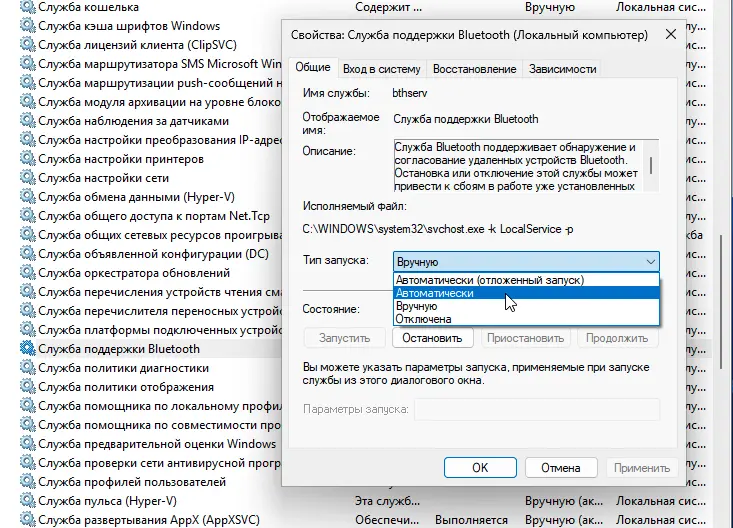Click the Отмена button
Viewport: 733px width, 528px height.
(560, 467)
